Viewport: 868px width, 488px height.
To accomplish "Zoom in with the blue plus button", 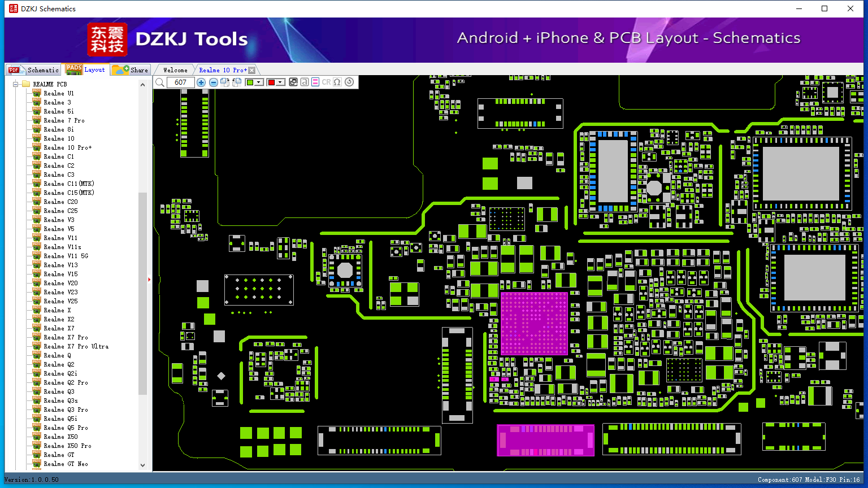I will [201, 82].
